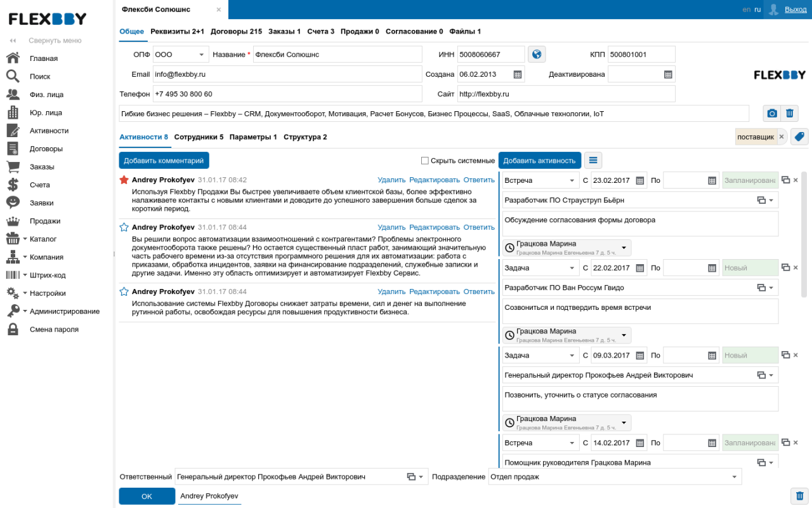812x508 pixels.
Task: Click Редактировать on the 08:42 comment
Action: [x=435, y=180]
